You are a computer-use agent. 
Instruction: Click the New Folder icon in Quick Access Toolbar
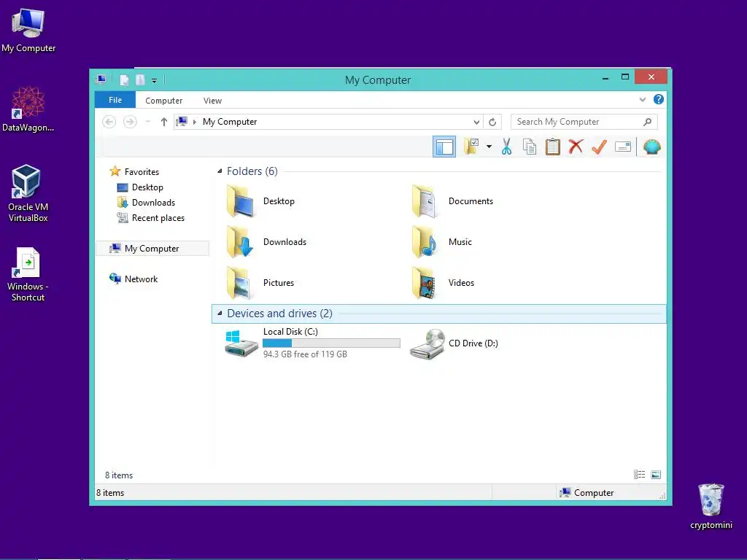pyautogui.click(x=139, y=80)
